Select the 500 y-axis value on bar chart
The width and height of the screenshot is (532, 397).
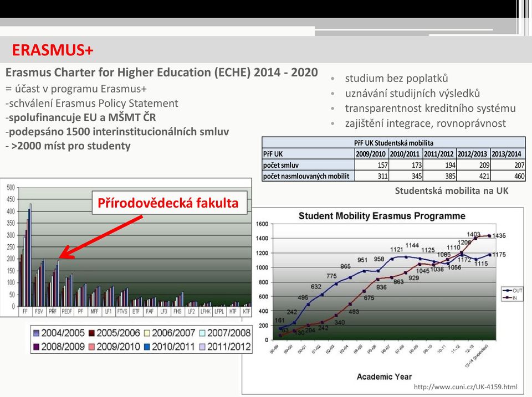click(11, 188)
